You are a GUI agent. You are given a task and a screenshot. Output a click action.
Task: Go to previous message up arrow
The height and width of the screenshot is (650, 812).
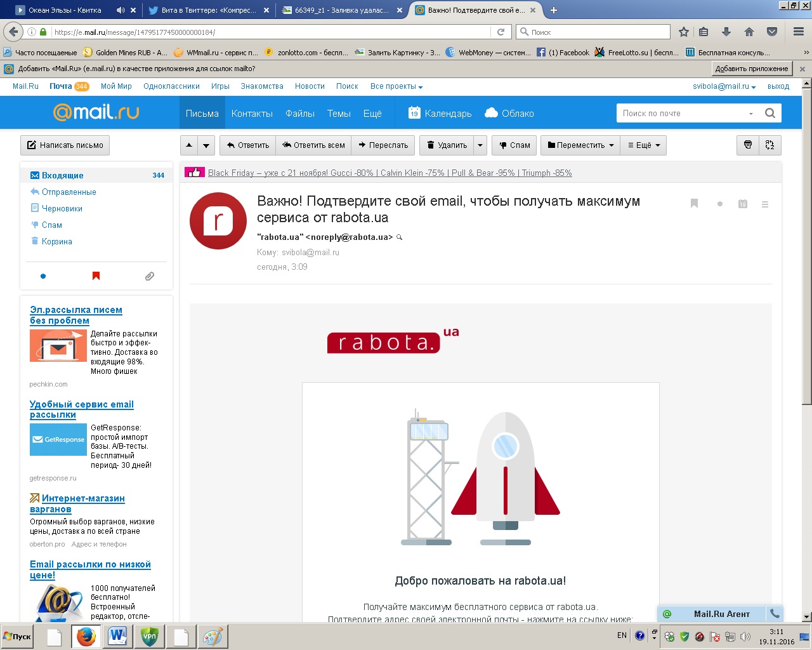(x=189, y=145)
